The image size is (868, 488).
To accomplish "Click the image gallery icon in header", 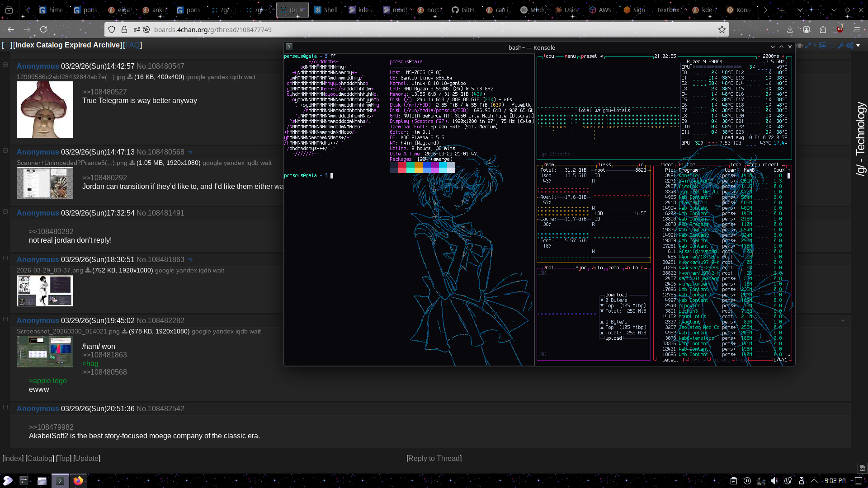I will (x=823, y=46).
